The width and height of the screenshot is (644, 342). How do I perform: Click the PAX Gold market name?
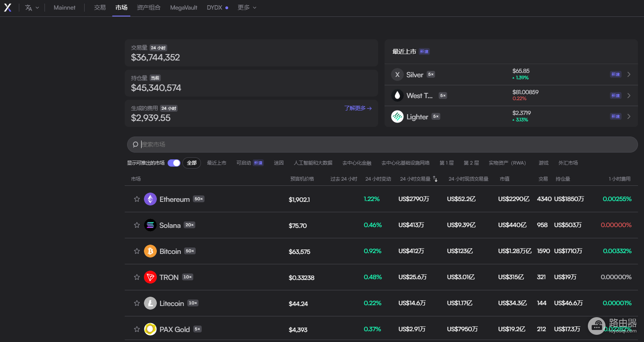pyautogui.click(x=174, y=330)
